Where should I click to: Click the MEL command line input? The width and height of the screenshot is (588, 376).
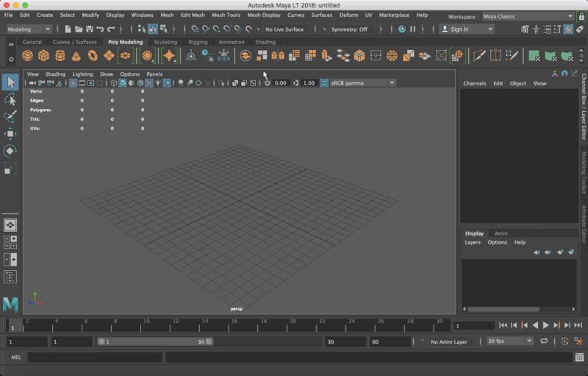click(x=95, y=358)
